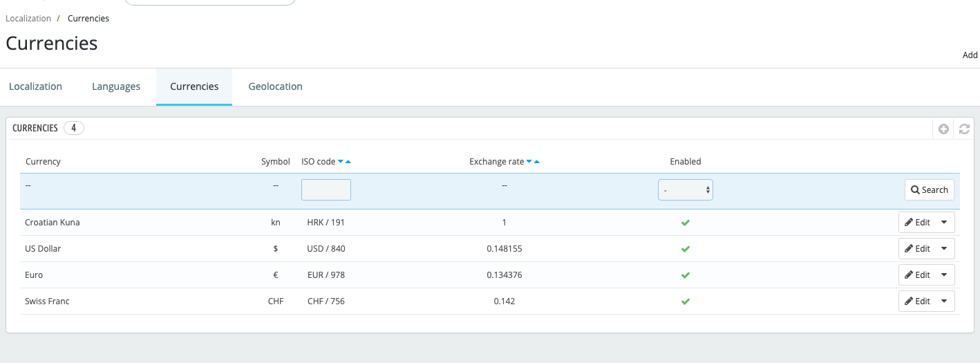Sort ISO code column descending
Screen dimensions: 980x363
[341, 162]
